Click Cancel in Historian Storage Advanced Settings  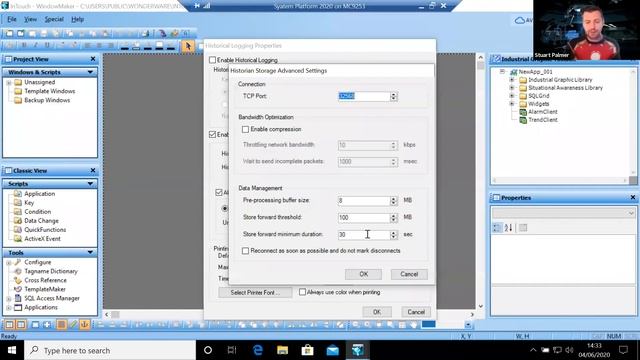[x=409, y=274]
